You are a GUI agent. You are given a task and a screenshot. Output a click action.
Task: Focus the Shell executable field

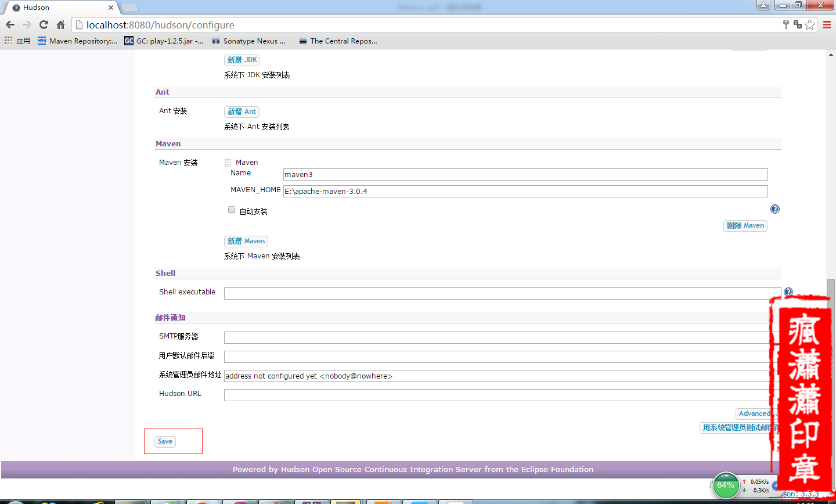point(503,293)
